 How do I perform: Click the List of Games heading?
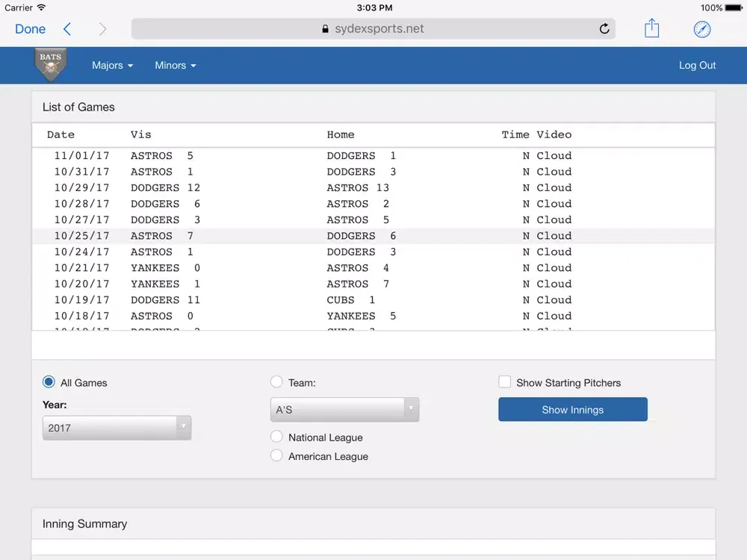tap(78, 107)
